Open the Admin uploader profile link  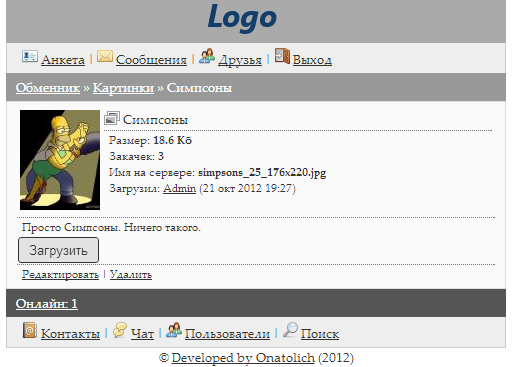(x=179, y=189)
